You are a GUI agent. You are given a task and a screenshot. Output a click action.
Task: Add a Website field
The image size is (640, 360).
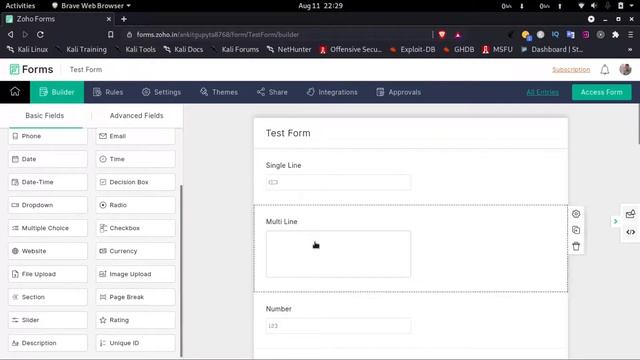[x=48, y=251]
